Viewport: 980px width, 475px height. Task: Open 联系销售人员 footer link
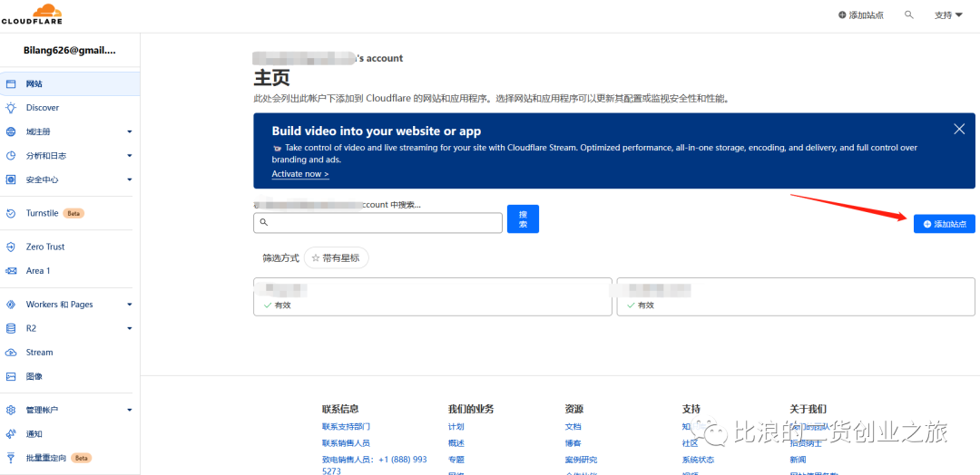click(x=347, y=443)
